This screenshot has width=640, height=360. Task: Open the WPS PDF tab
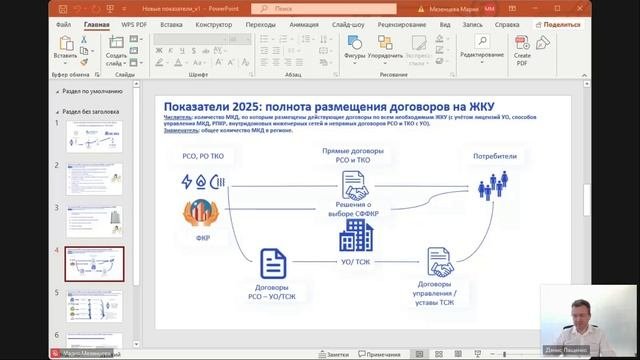134,24
